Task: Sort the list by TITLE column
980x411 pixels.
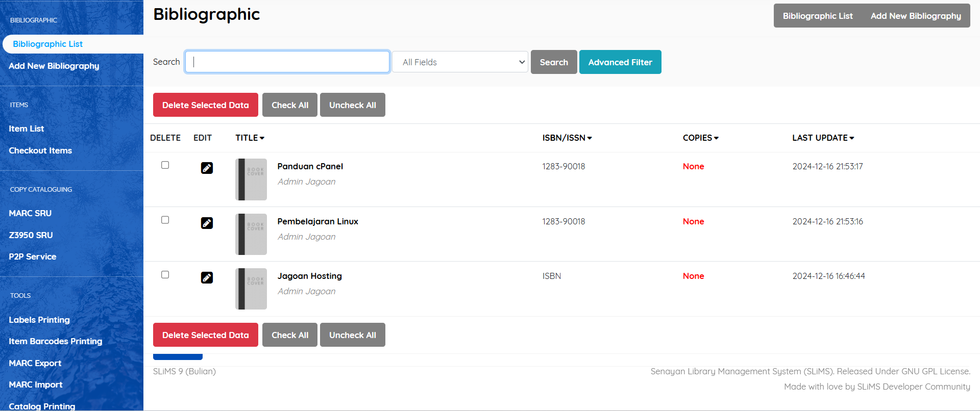Action: click(250, 138)
